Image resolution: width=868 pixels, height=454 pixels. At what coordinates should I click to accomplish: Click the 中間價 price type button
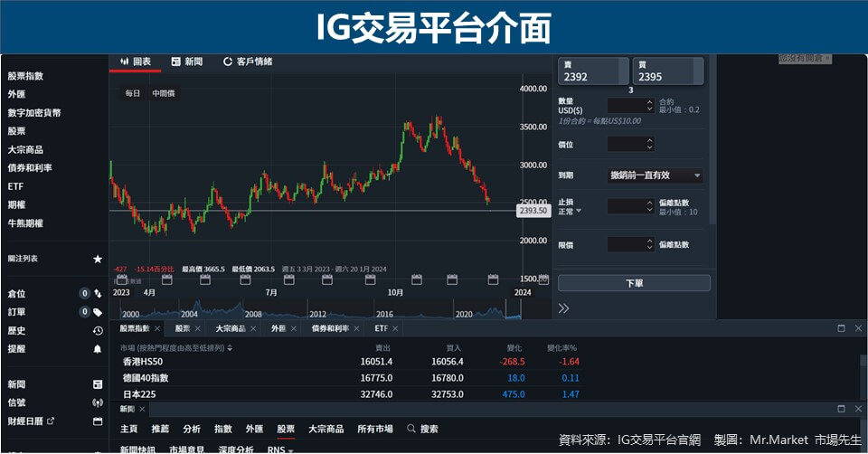164,93
